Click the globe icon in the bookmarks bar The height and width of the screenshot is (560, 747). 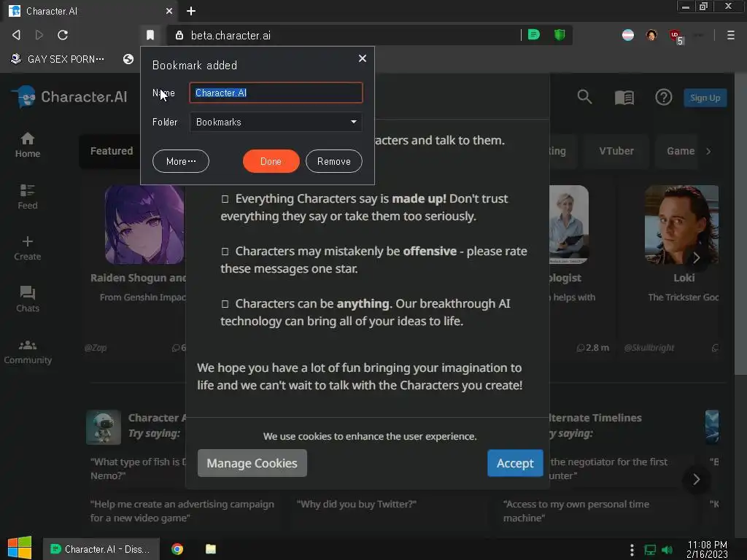coord(128,59)
